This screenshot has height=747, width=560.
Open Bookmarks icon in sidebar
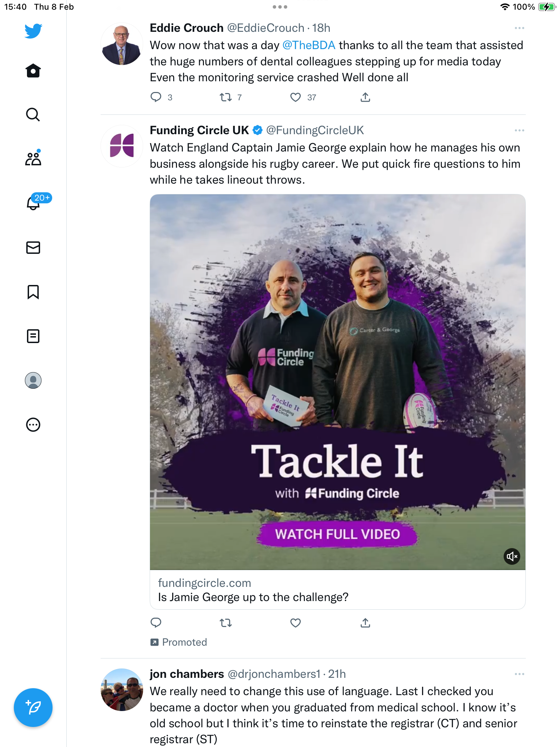click(x=33, y=292)
